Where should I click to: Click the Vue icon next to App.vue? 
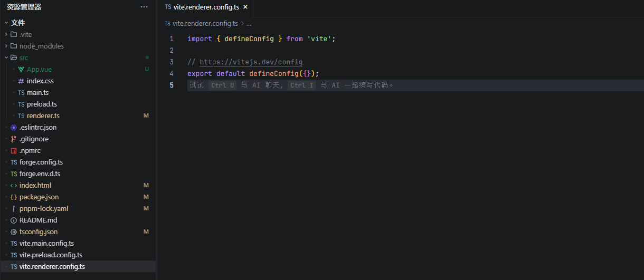21,69
